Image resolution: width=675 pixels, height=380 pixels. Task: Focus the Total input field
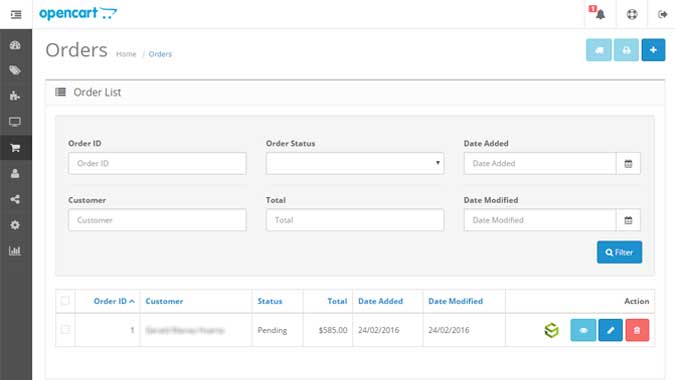(x=355, y=220)
